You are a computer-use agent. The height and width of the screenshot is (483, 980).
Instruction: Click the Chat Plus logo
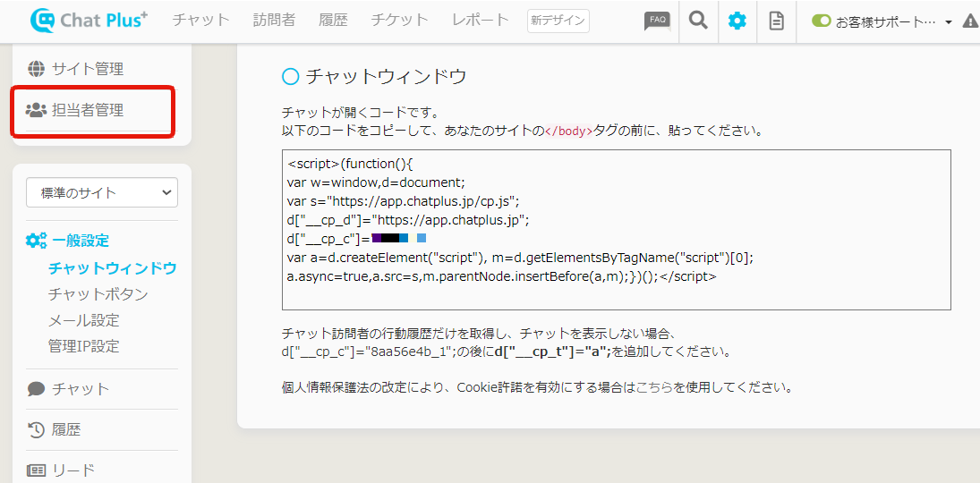pyautogui.click(x=89, y=21)
